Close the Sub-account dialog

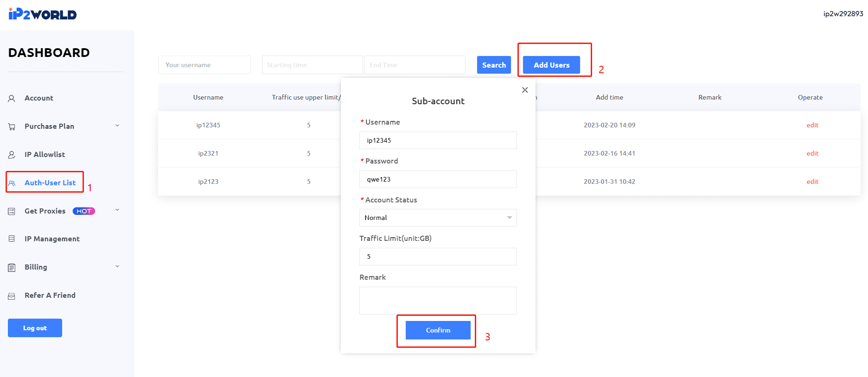(525, 90)
